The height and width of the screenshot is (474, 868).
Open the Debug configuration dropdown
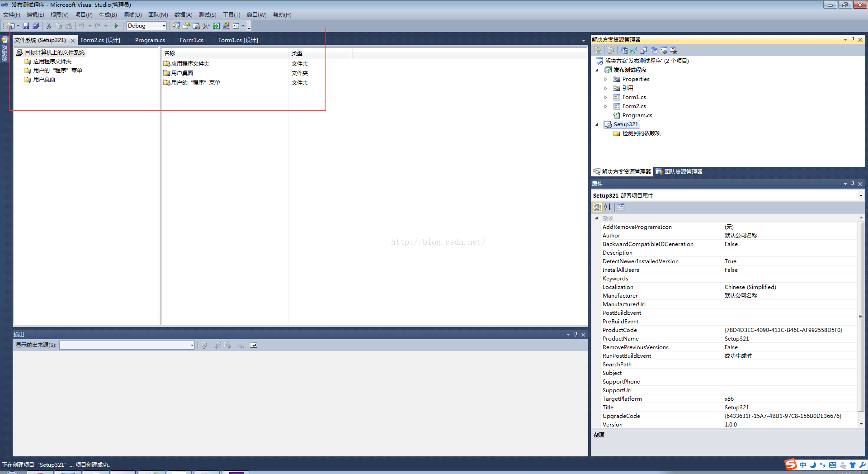(x=164, y=26)
